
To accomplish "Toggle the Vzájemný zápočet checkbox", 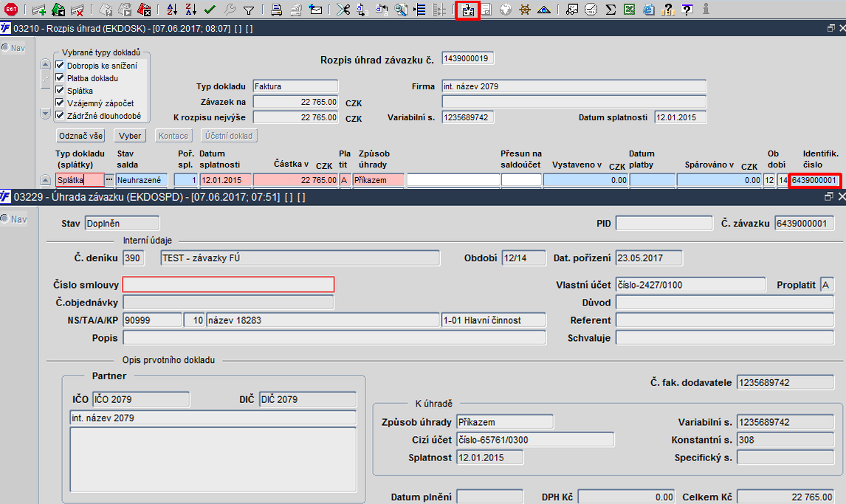I will 60,103.
